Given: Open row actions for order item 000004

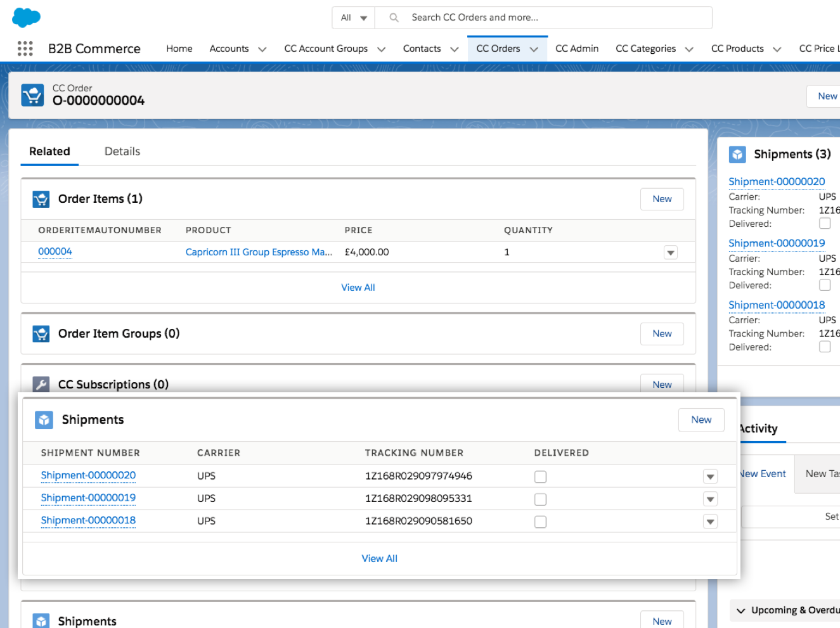Looking at the screenshot, I should pyautogui.click(x=671, y=252).
